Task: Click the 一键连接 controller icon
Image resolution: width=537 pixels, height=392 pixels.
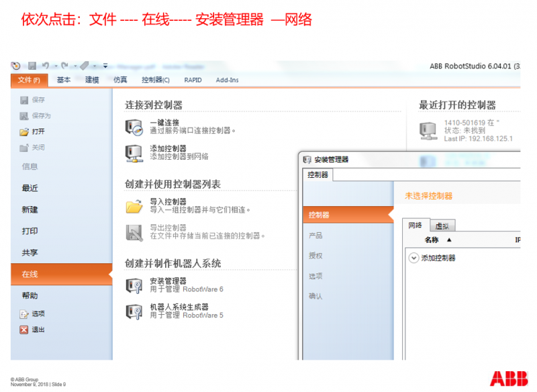Action: click(x=134, y=128)
